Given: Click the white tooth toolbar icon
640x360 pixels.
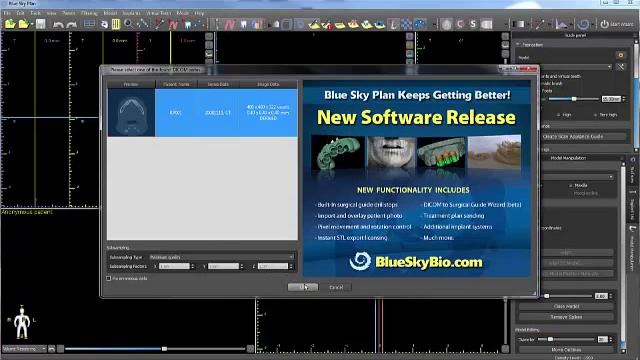Looking at the screenshot, I should 244,24.
